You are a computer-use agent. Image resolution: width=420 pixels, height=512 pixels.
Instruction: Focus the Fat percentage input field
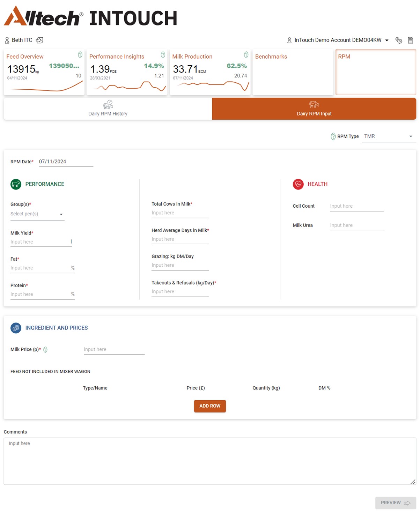pos(43,268)
